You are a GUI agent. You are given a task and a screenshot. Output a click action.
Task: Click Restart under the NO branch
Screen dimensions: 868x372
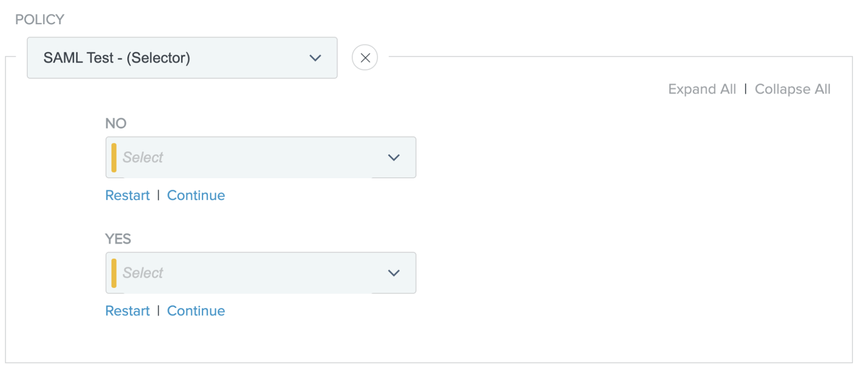pyautogui.click(x=127, y=195)
